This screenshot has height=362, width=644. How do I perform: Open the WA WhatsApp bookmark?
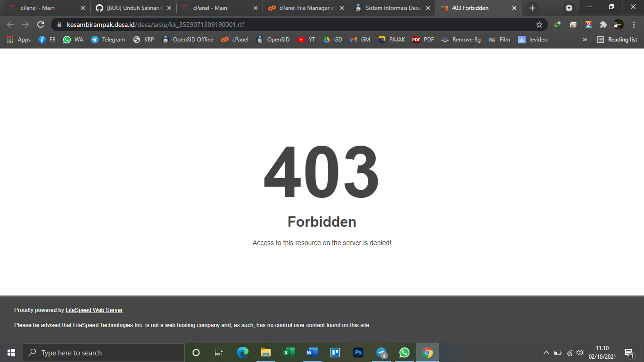[x=73, y=40]
